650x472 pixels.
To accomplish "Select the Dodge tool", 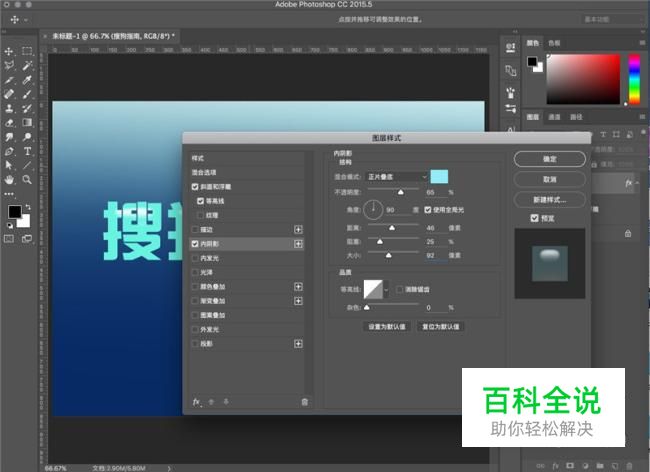I will [27, 137].
